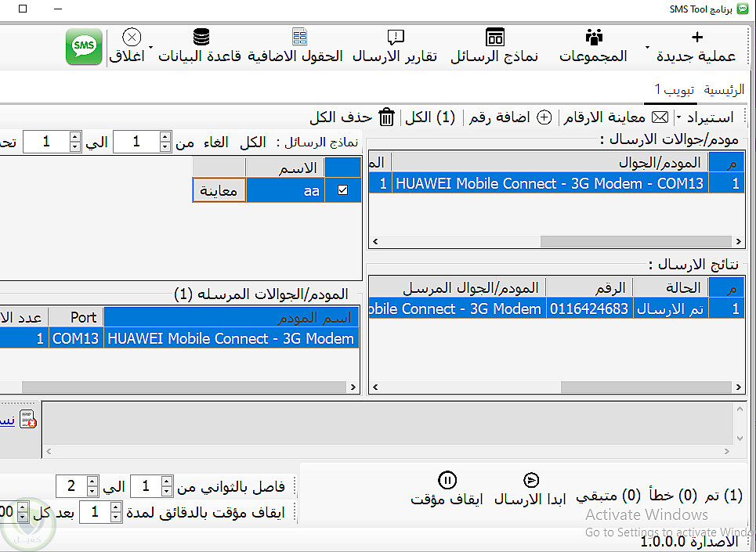Click الحالة column header in results

pos(670,287)
